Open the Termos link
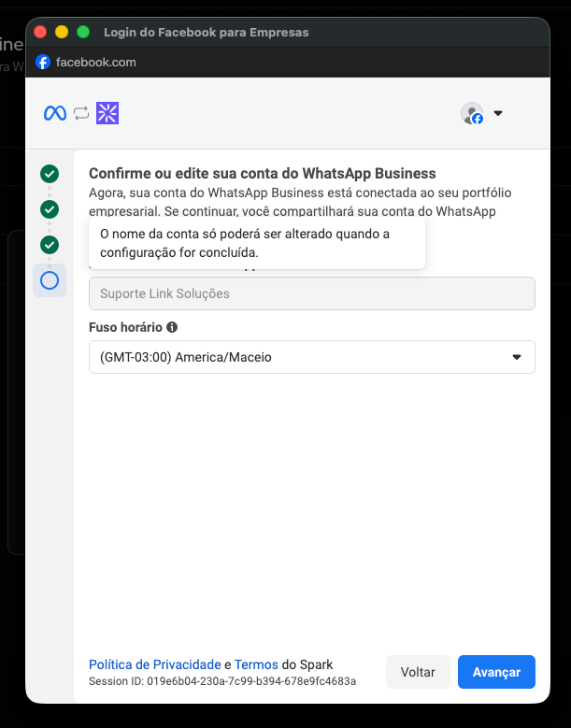Image resolution: width=571 pixels, height=728 pixels. point(256,664)
